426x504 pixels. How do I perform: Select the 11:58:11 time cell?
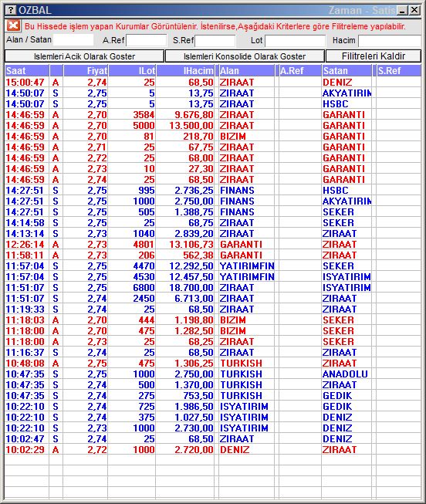[25, 255]
